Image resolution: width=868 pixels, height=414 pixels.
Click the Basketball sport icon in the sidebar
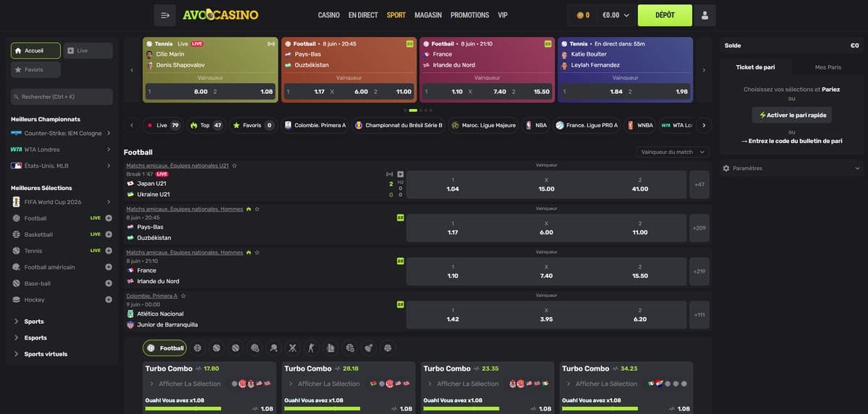click(x=17, y=235)
